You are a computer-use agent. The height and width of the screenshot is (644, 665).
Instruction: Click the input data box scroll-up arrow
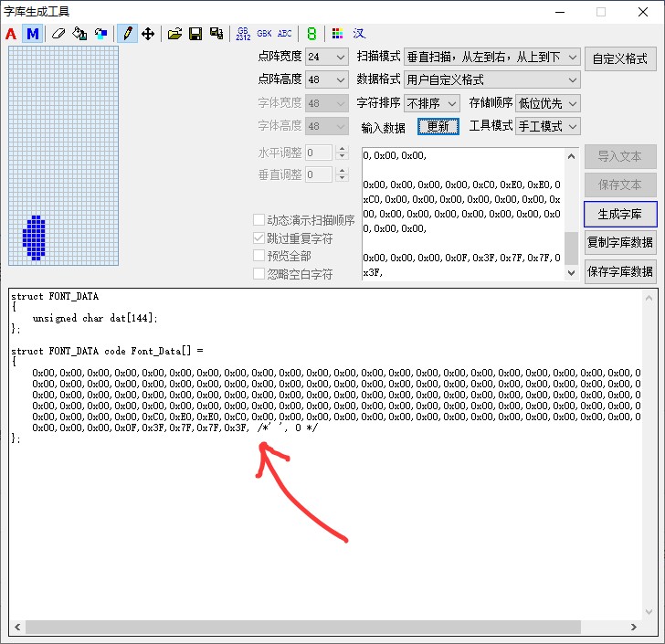point(571,156)
